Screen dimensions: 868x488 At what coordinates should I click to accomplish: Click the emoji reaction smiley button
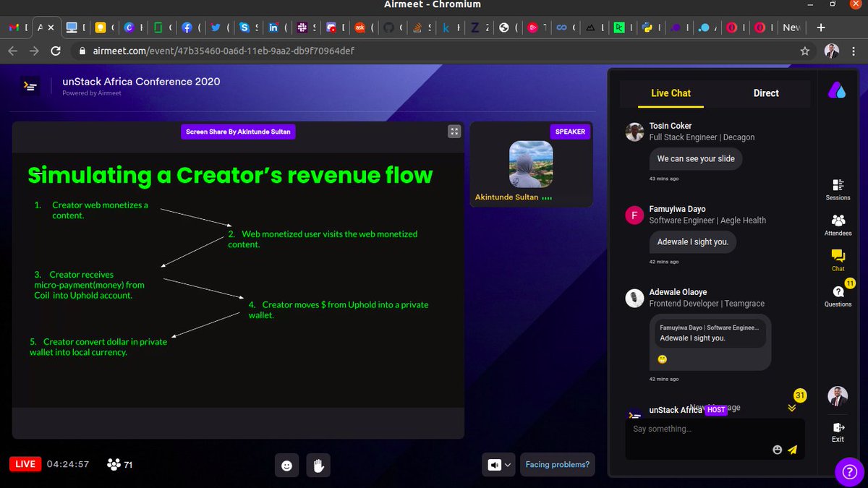pyautogui.click(x=286, y=466)
